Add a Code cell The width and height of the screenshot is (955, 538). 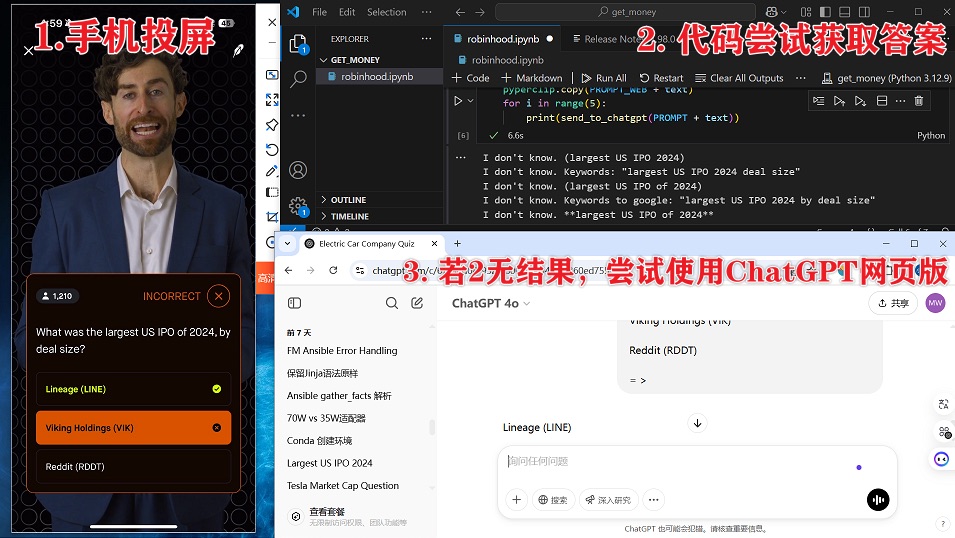click(470, 78)
